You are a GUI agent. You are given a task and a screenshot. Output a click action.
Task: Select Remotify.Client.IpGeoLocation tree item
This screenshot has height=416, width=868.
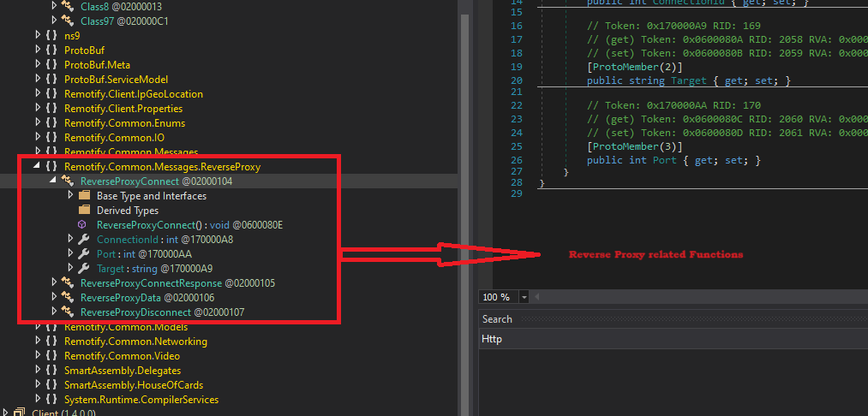[134, 94]
